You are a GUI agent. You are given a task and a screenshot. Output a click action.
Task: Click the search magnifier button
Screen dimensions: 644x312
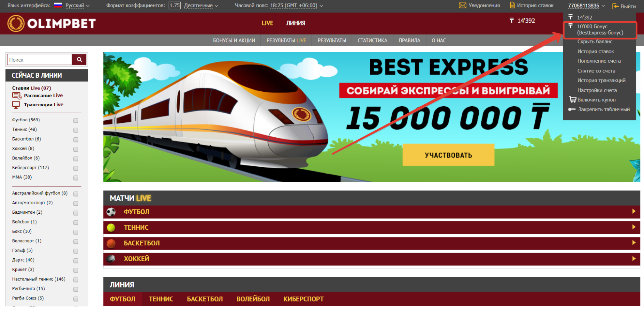(79, 60)
